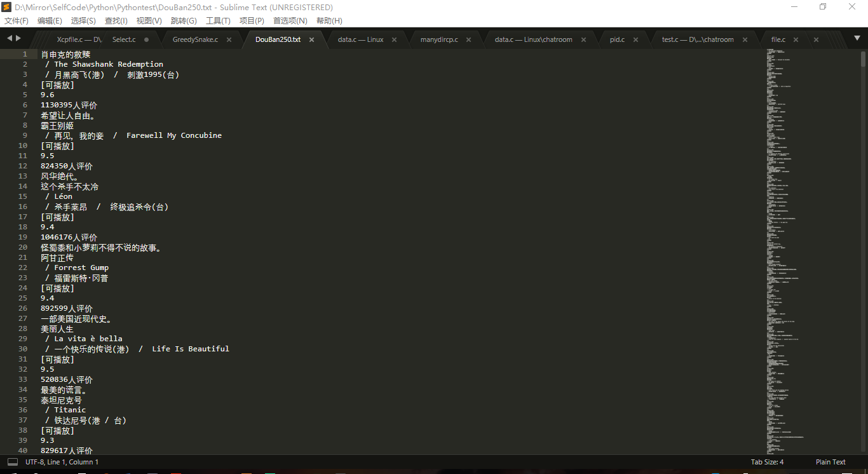Switch to test.c — D\...\chatroom tab
The height and width of the screenshot is (474, 868).
(698, 39)
